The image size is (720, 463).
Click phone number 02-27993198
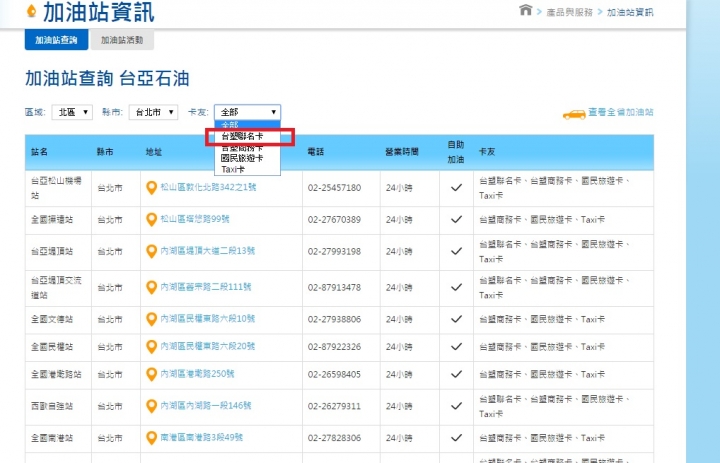[x=334, y=252]
